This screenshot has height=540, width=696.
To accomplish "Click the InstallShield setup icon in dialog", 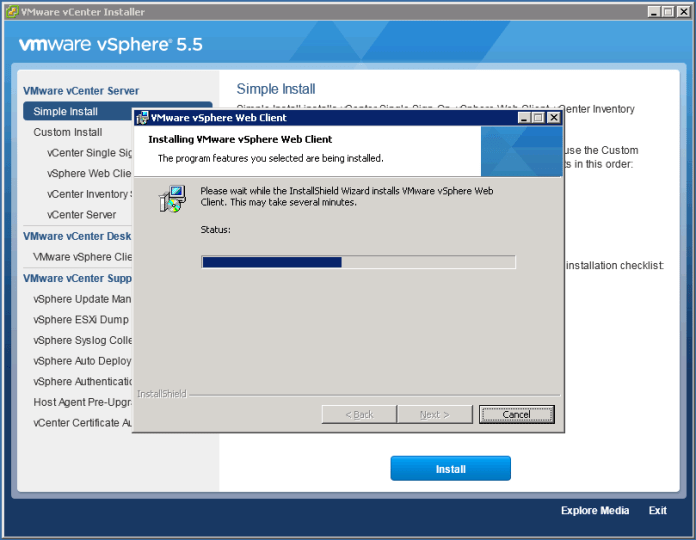I will [x=173, y=199].
